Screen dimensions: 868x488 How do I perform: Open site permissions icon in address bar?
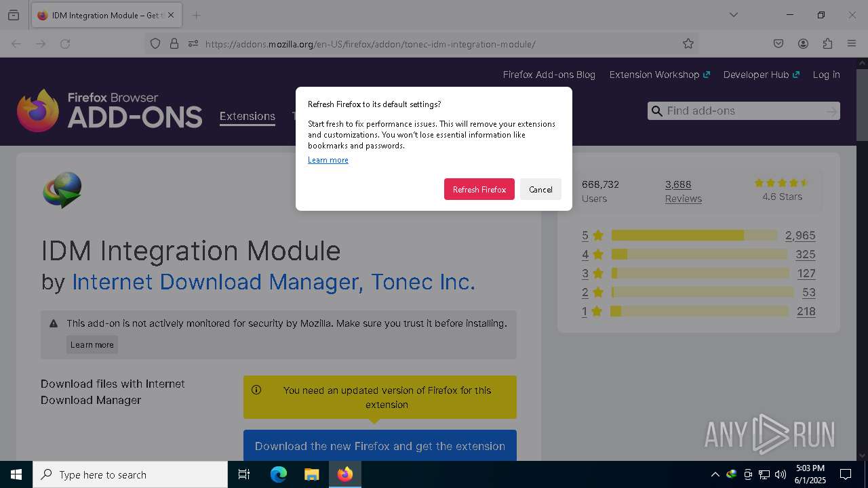pos(193,43)
